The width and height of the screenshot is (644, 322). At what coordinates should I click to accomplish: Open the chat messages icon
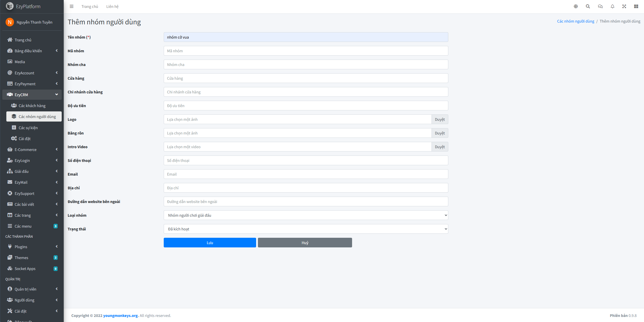coord(600,7)
